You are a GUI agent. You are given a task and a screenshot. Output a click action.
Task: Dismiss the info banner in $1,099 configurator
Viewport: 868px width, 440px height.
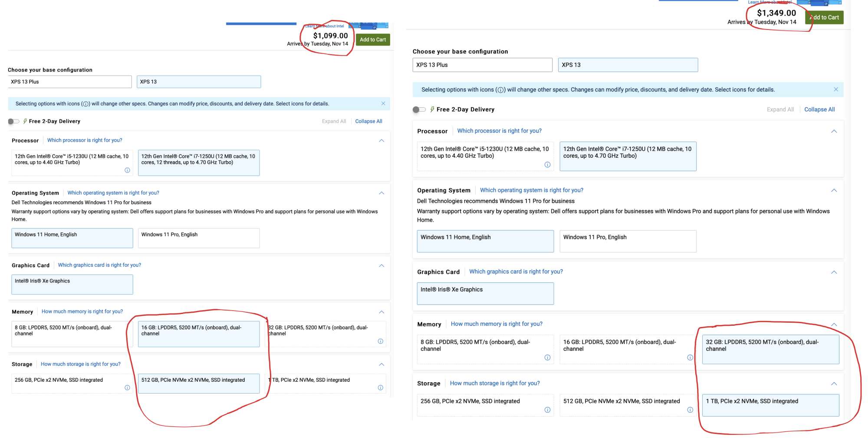pos(383,103)
